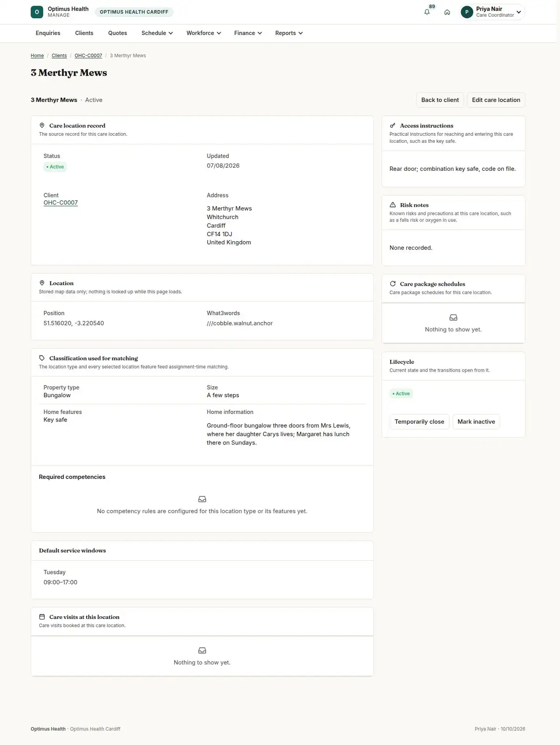Click the Risk notes warning icon

(392, 205)
